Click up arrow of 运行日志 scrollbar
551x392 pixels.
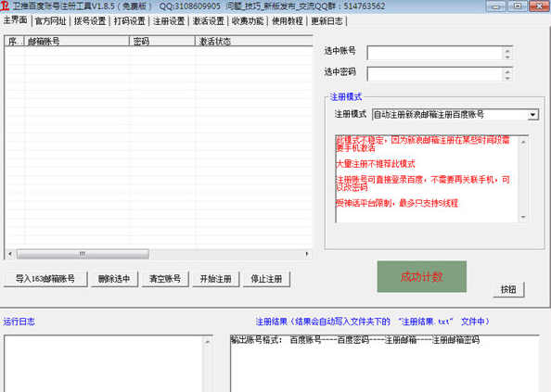point(208,341)
